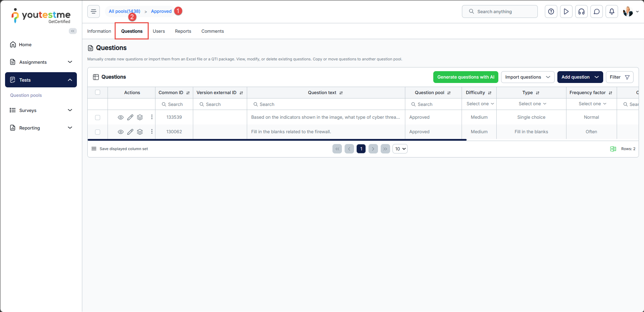Open notifications bell icon
Viewport: 644px width, 312px height.
click(x=612, y=11)
